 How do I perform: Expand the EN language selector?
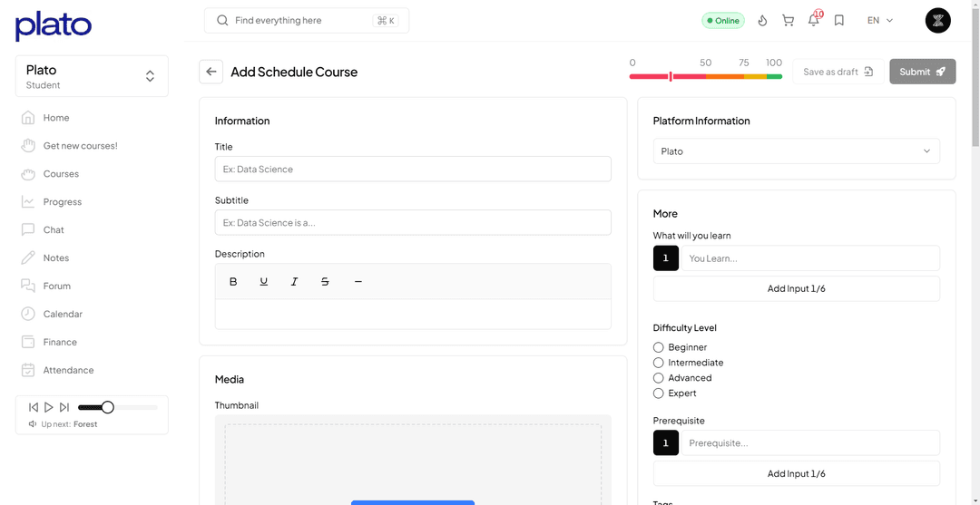click(879, 20)
